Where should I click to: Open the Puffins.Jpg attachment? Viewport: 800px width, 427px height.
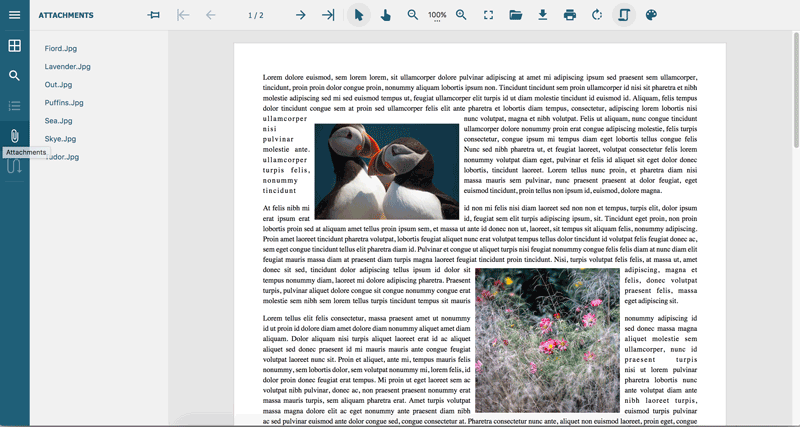pyautogui.click(x=64, y=103)
